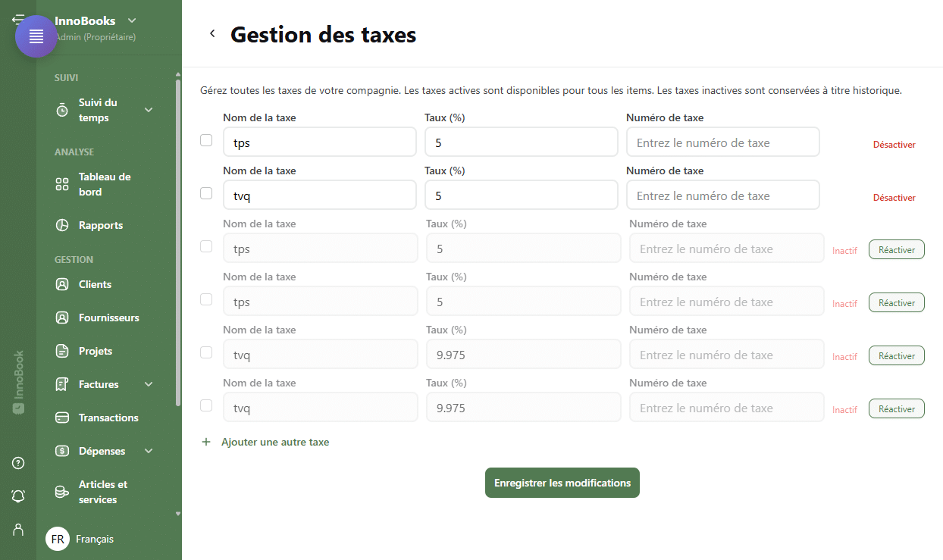The image size is (943, 560).
Task: Click the Rapports pie chart icon
Action: tap(62, 225)
